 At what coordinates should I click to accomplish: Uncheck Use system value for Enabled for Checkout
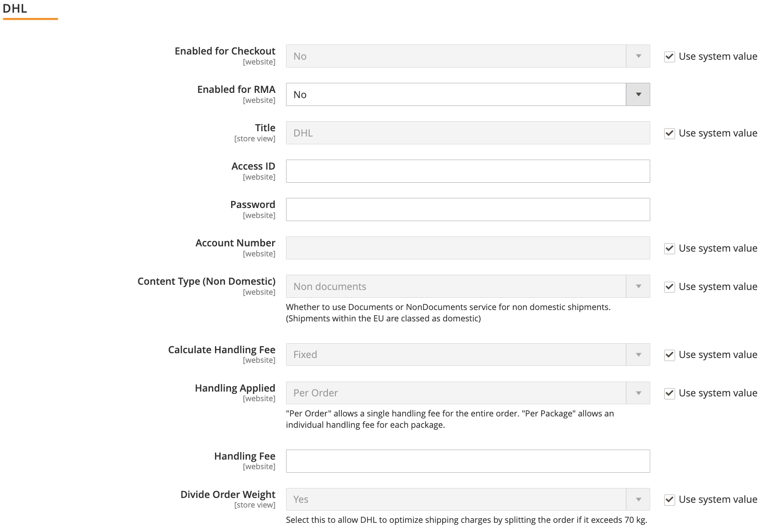pos(669,56)
